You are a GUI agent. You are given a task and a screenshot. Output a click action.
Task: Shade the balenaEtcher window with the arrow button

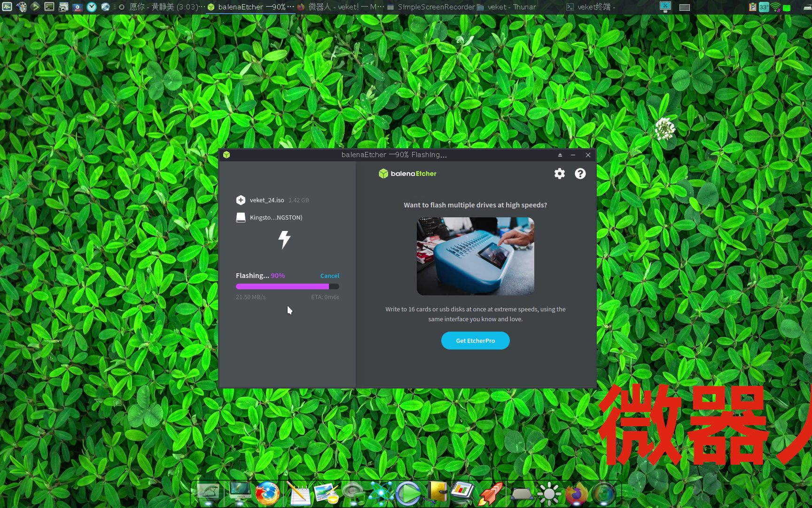(x=560, y=155)
